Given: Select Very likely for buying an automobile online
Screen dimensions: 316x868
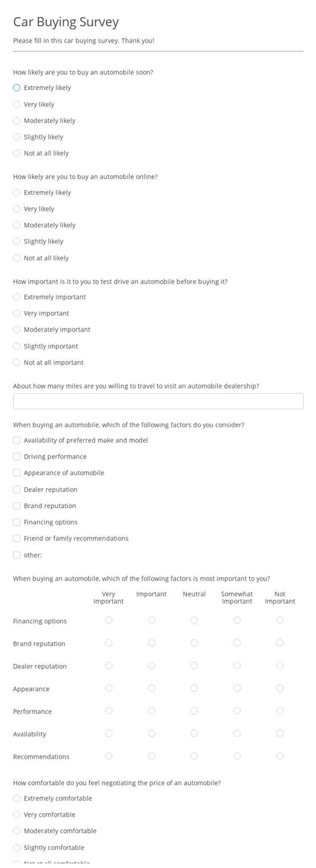Looking at the screenshot, I should (x=17, y=208).
